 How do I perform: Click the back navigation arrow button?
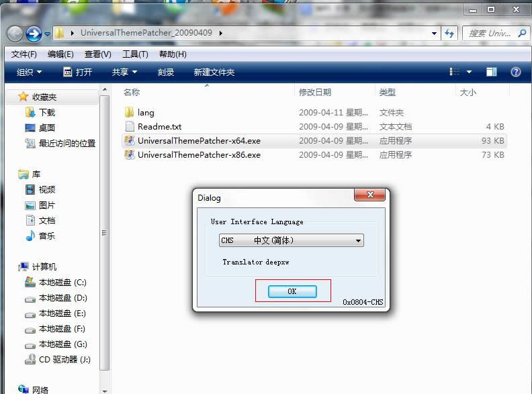pos(15,33)
